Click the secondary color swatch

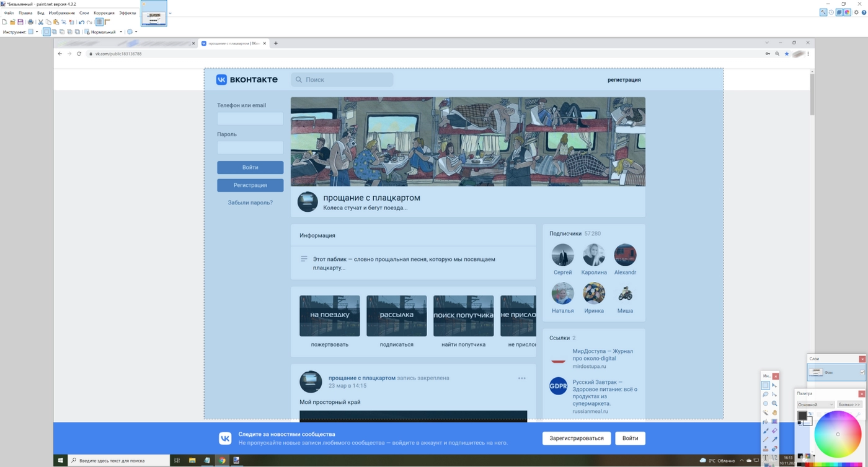810,422
